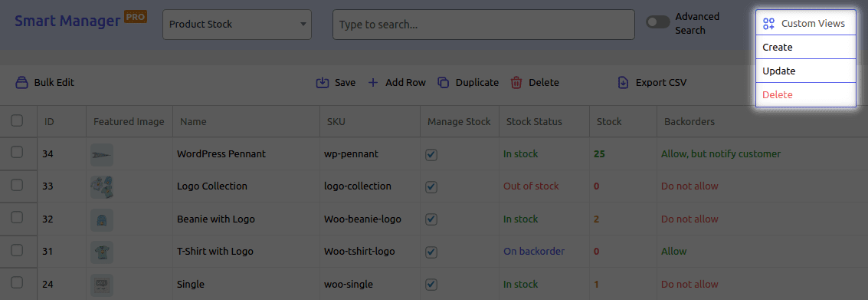
Task: Toggle the Advanced Search switch
Action: pos(658,22)
